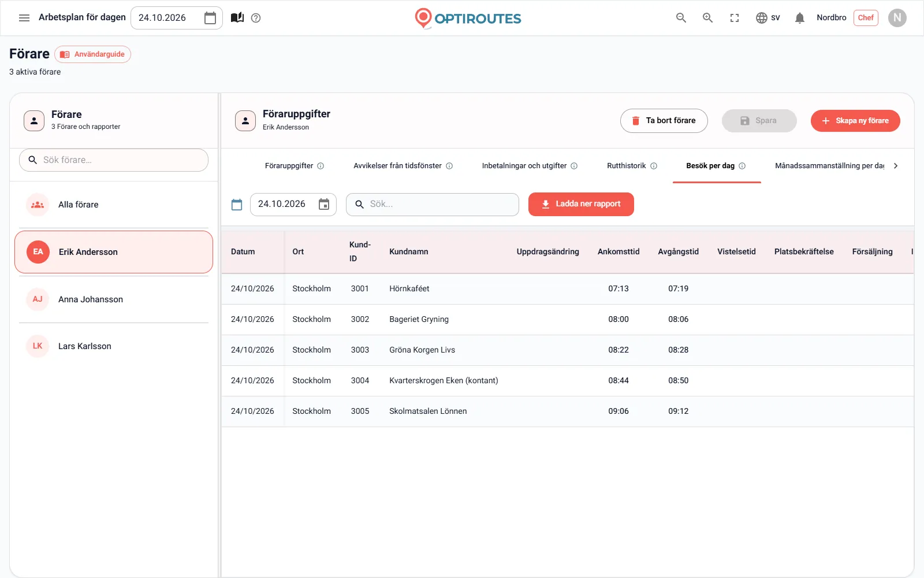Open the N user avatar menu
This screenshot has height=578, width=924.
point(897,18)
